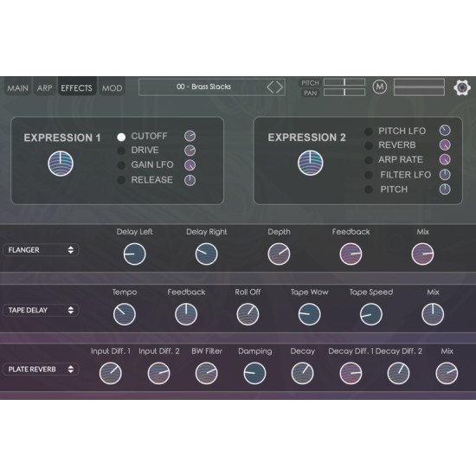Click the Roll Off knob

point(248,314)
